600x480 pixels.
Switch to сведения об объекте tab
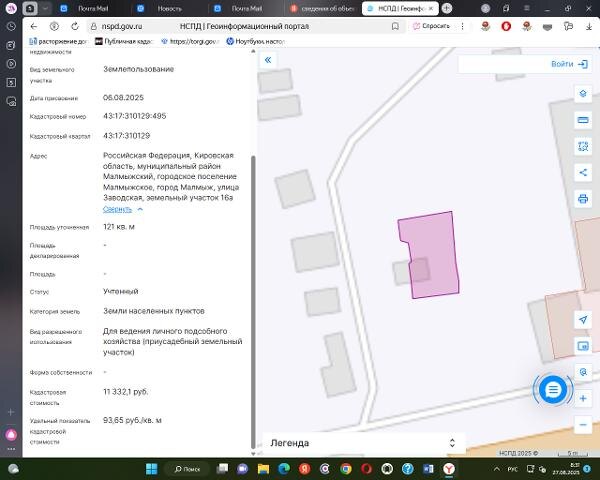(x=323, y=8)
